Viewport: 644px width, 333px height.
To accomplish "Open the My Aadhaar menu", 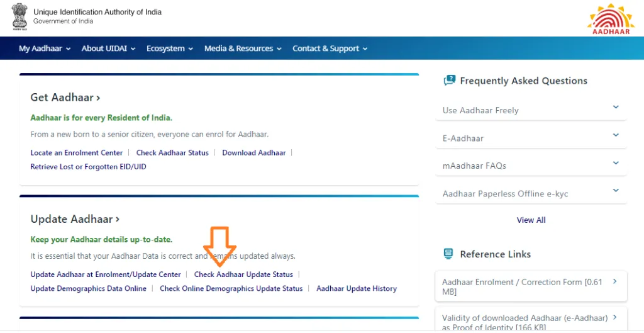I will (44, 48).
